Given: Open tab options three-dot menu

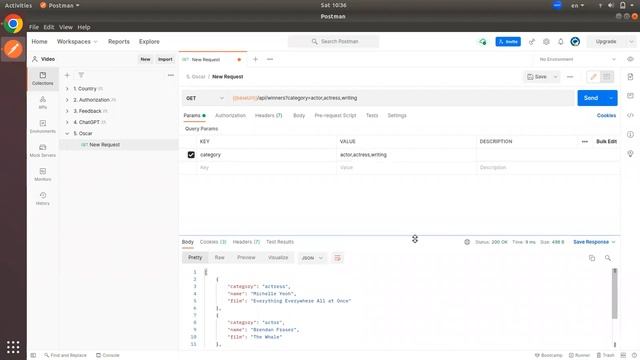Looking at the screenshot, I should click(270, 59).
